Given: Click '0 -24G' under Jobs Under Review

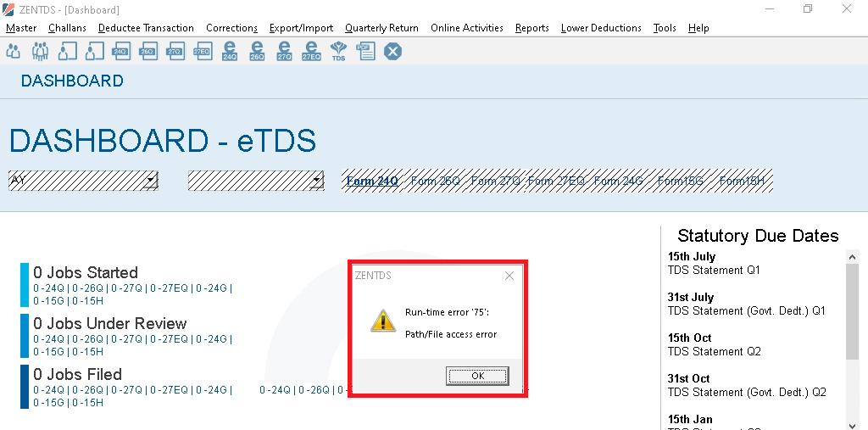Looking at the screenshot, I should 212,339.
